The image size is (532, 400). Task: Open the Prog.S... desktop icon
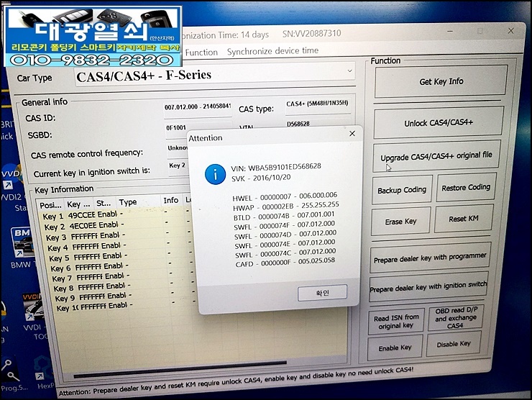tap(12, 374)
